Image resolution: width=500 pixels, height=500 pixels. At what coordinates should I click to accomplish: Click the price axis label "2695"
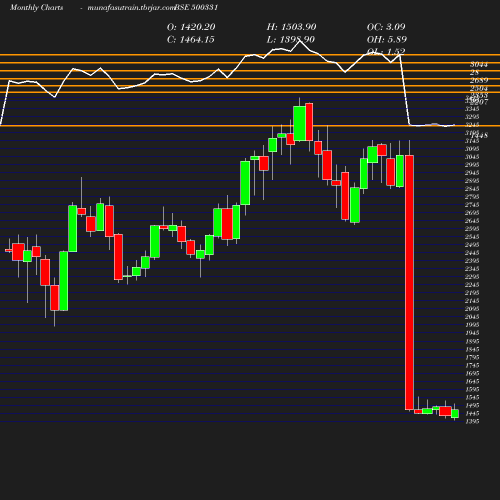pyautogui.click(x=472, y=213)
